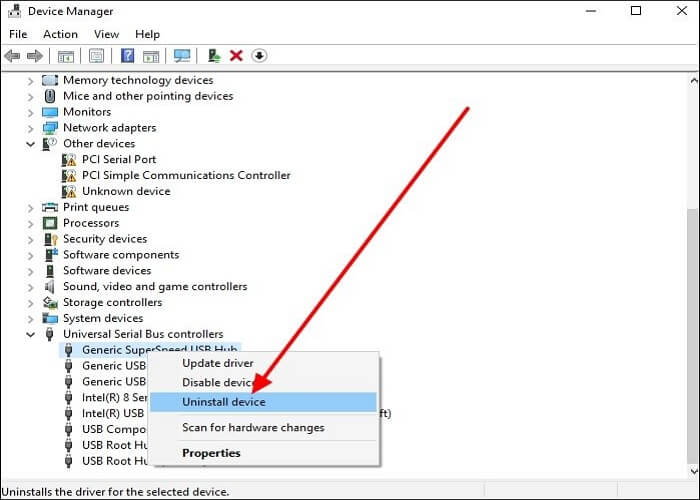Click the scrollbar down arrow
The height and width of the screenshot is (500, 700).
pyautogui.click(x=694, y=471)
